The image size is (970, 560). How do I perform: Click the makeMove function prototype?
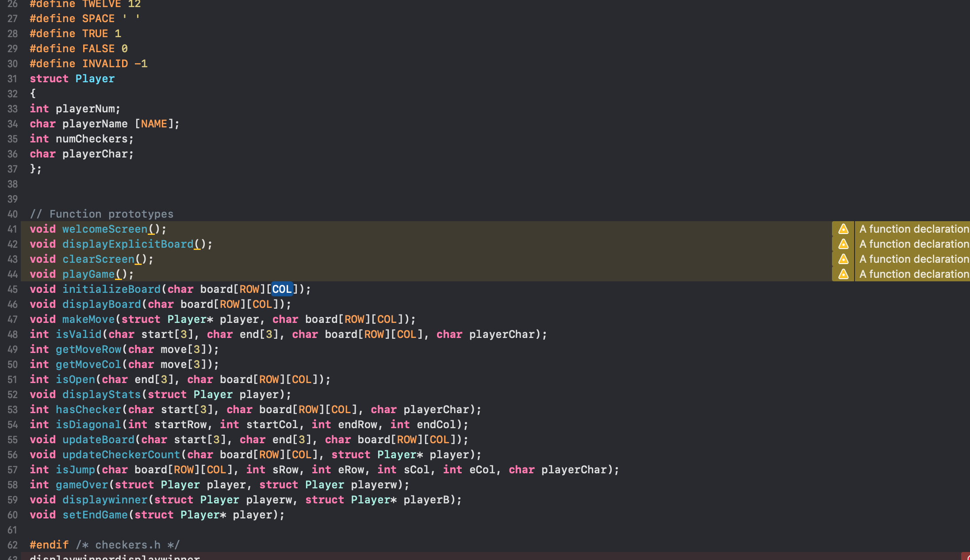pyautogui.click(x=88, y=319)
